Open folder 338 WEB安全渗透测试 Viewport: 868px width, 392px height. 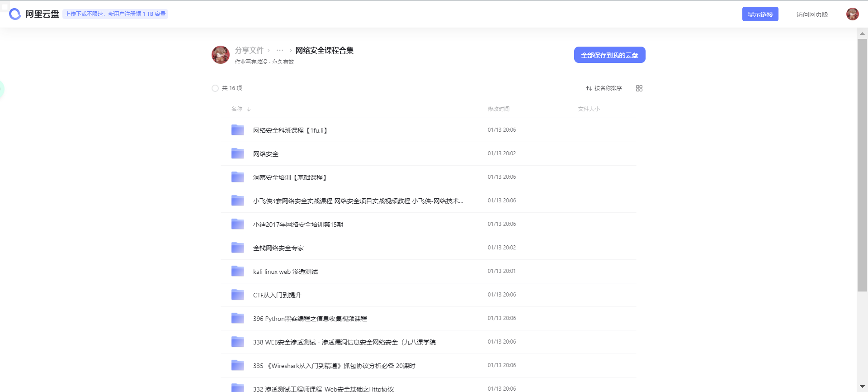[x=344, y=342]
